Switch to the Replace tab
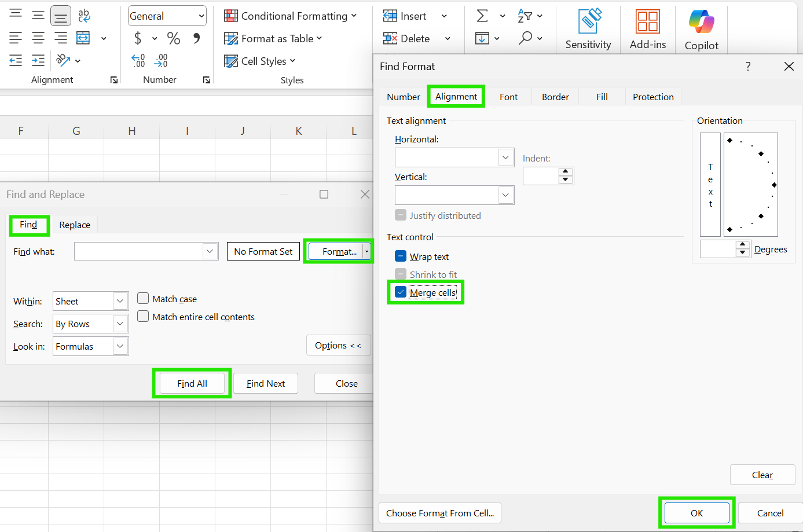Image resolution: width=803 pixels, height=532 pixels. coord(75,225)
